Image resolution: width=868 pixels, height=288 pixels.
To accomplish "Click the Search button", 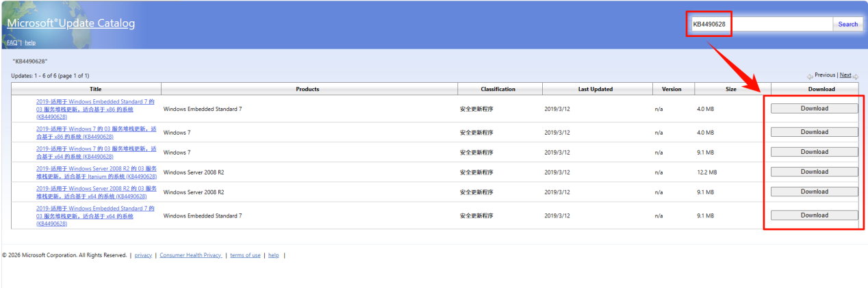I will [x=847, y=24].
